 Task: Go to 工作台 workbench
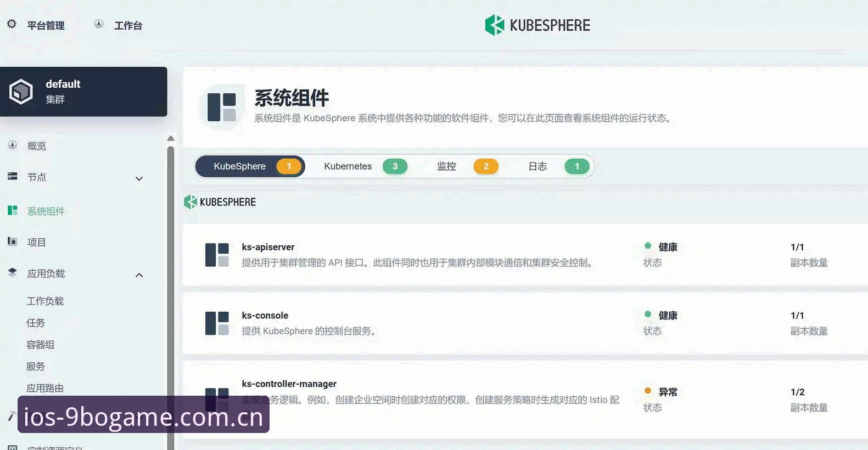click(x=128, y=25)
